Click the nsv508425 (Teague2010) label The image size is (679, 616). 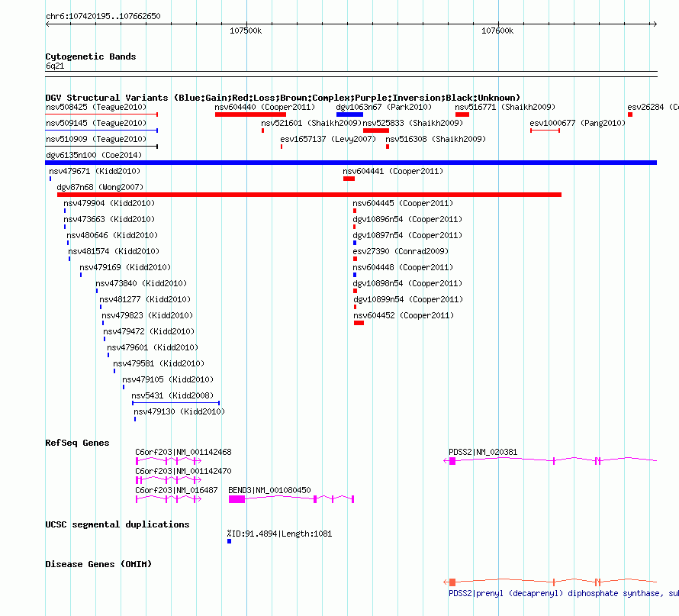click(96, 107)
